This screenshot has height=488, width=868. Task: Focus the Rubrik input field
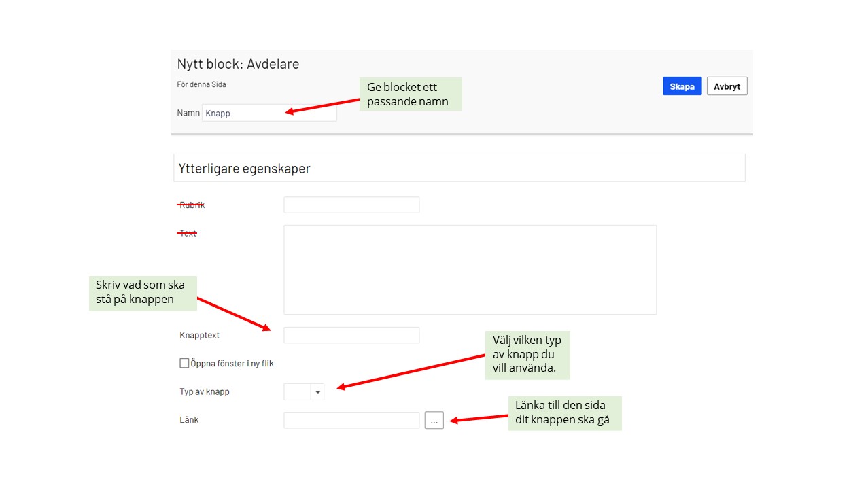(351, 205)
